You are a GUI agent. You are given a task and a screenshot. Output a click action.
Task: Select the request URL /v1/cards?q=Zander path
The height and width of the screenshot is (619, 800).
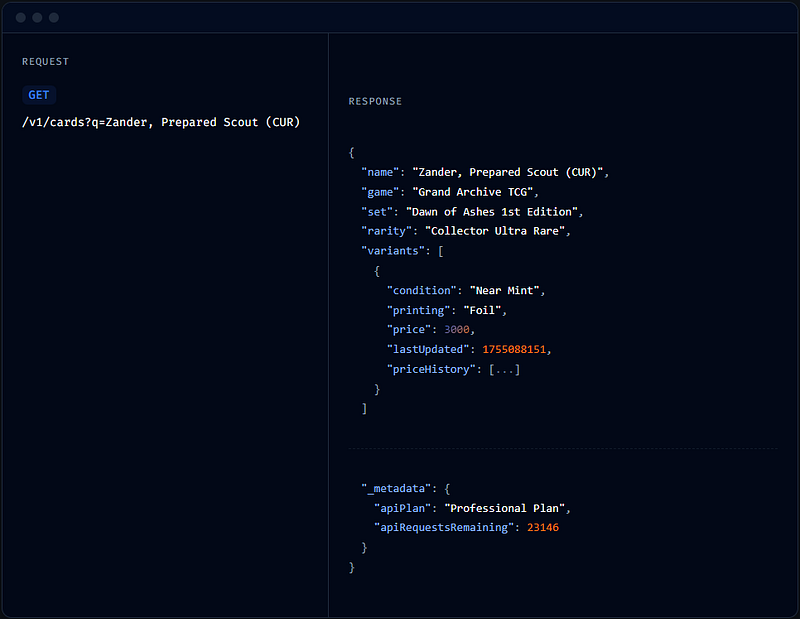pyautogui.click(x=161, y=122)
